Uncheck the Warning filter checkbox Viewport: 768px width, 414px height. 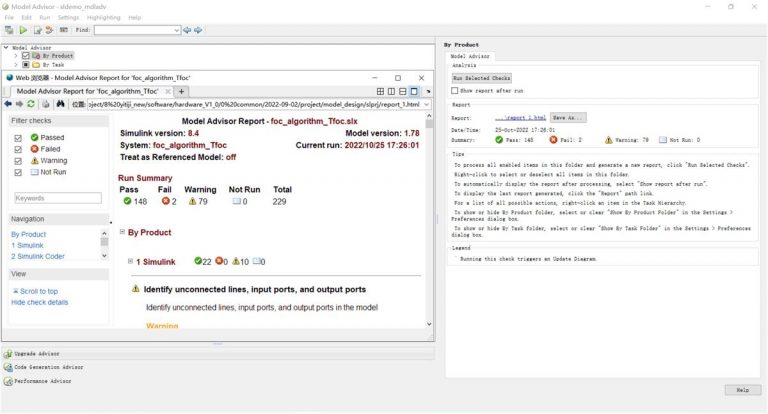18,161
